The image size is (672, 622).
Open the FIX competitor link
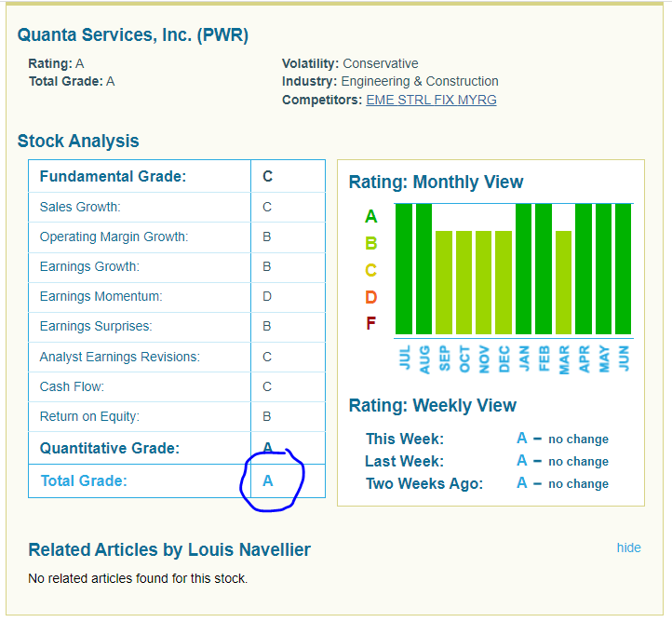445,100
